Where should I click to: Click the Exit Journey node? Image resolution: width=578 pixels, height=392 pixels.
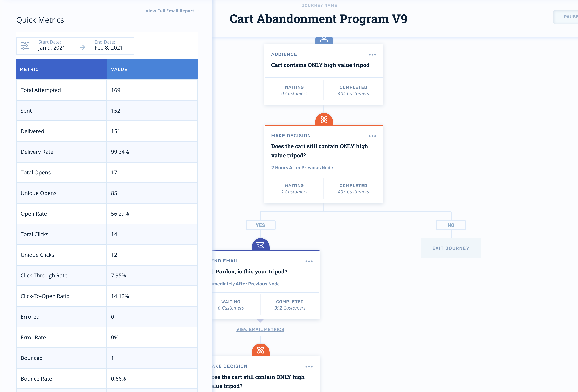(x=451, y=248)
